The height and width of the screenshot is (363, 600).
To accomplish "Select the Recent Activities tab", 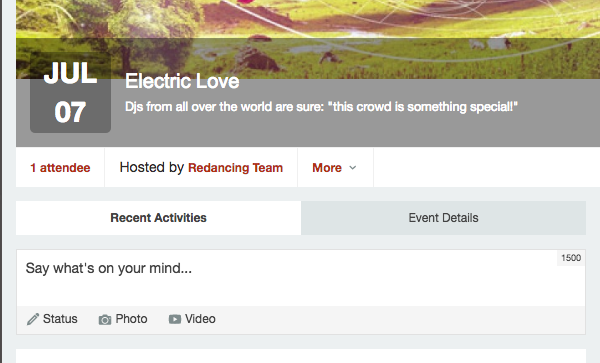I will (x=158, y=218).
